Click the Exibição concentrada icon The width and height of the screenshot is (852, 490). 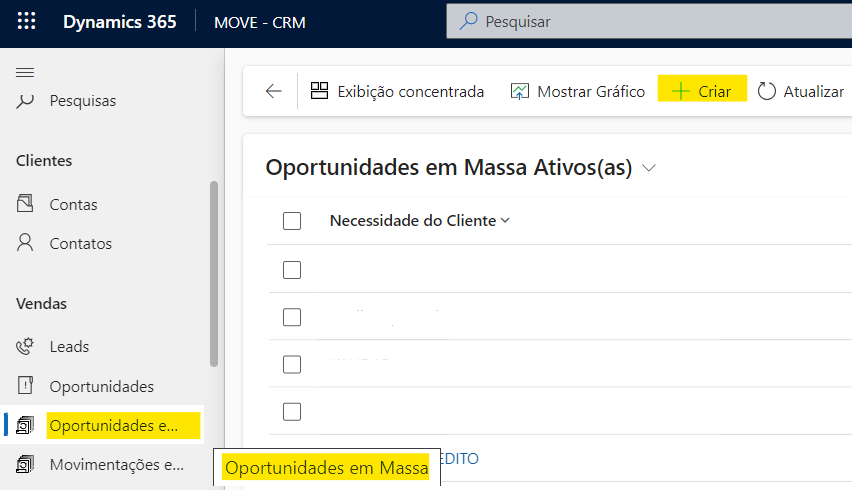coord(320,91)
